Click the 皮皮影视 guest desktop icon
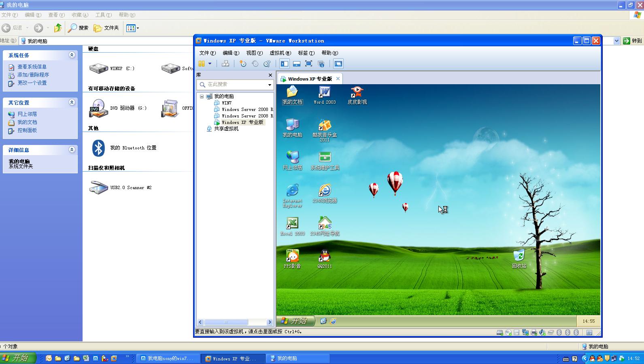The image size is (644, 364). tap(357, 96)
